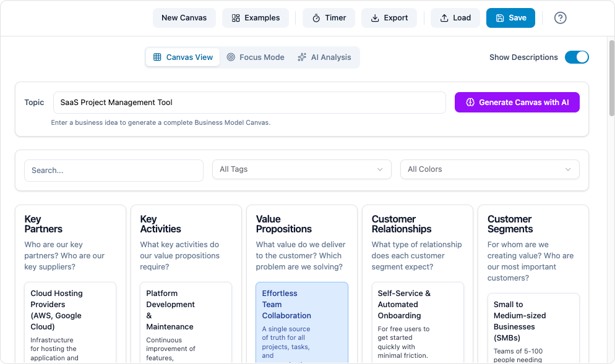615x364 pixels.
Task: Click the New Canvas button
Action: point(184,18)
